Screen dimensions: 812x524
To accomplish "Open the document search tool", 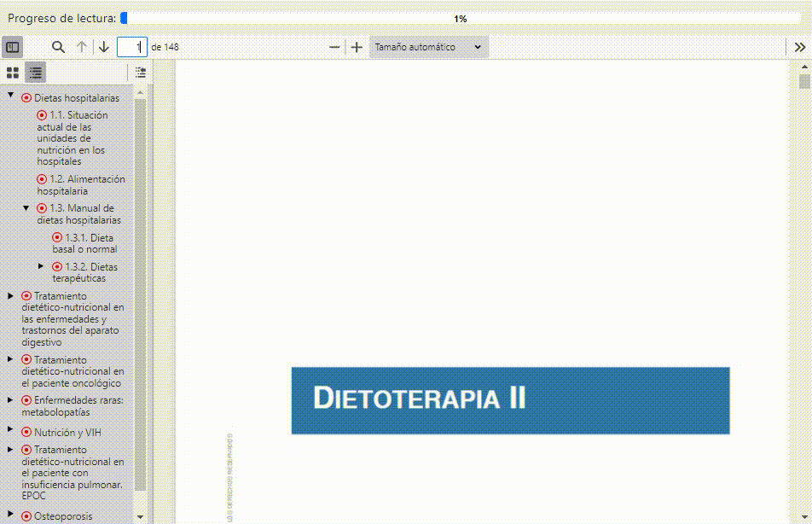I will [58, 47].
